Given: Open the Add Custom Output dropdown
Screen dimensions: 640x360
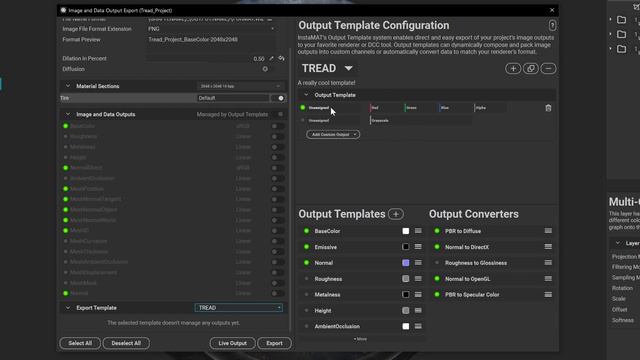Looking at the screenshot, I should 333,134.
